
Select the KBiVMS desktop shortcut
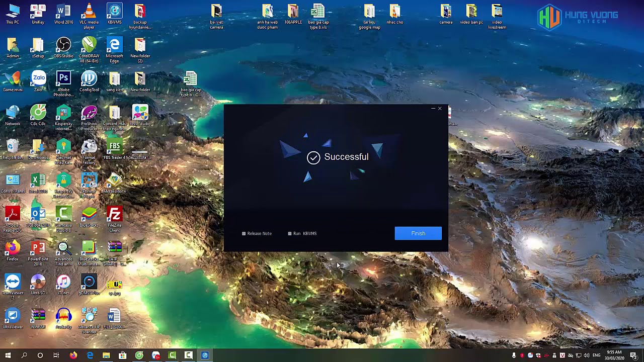(x=114, y=14)
